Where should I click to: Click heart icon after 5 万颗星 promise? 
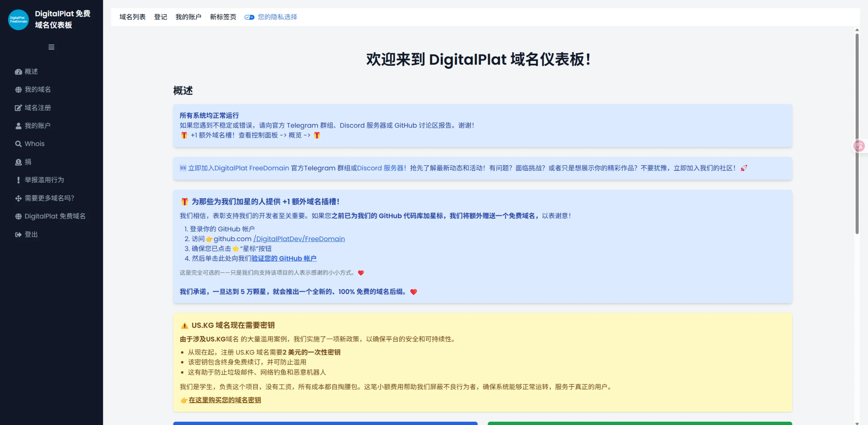click(x=413, y=292)
